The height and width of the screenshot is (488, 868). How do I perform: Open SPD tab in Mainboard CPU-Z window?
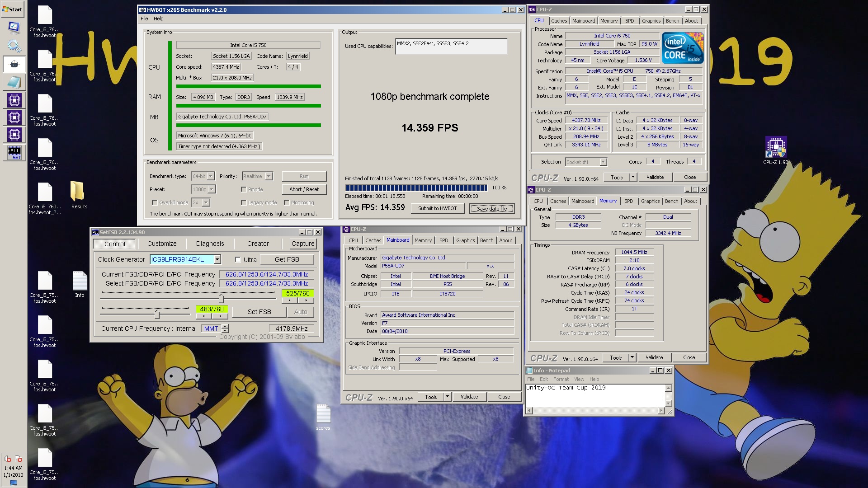(444, 240)
